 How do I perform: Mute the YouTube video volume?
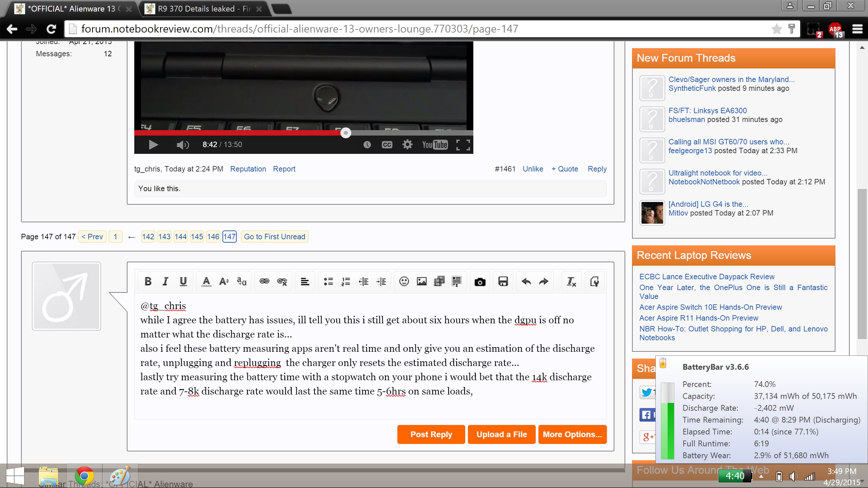(183, 145)
